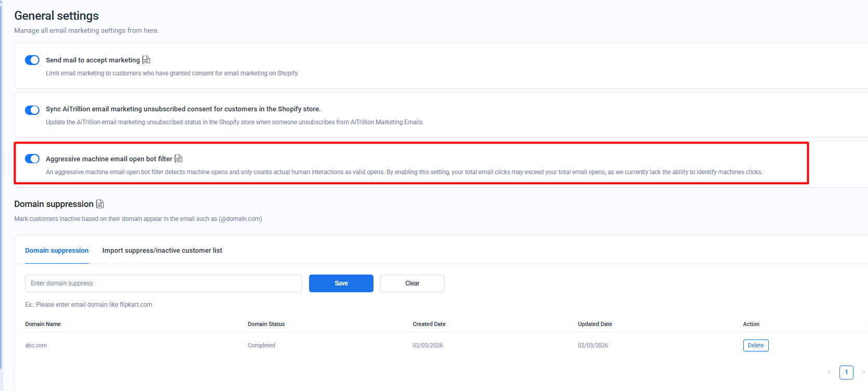Toggle the Send mail to accept marketing switch
Screen dimensions: 868x391
(x=32, y=60)
